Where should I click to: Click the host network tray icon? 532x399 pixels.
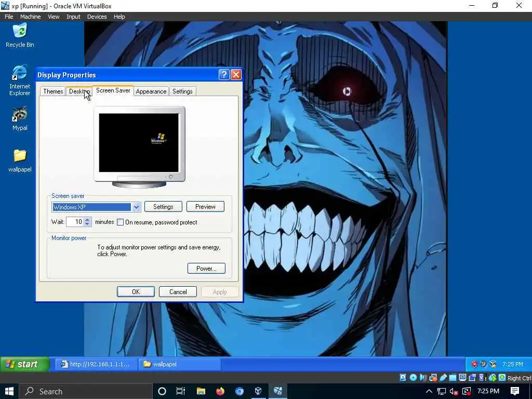(442, 391)
